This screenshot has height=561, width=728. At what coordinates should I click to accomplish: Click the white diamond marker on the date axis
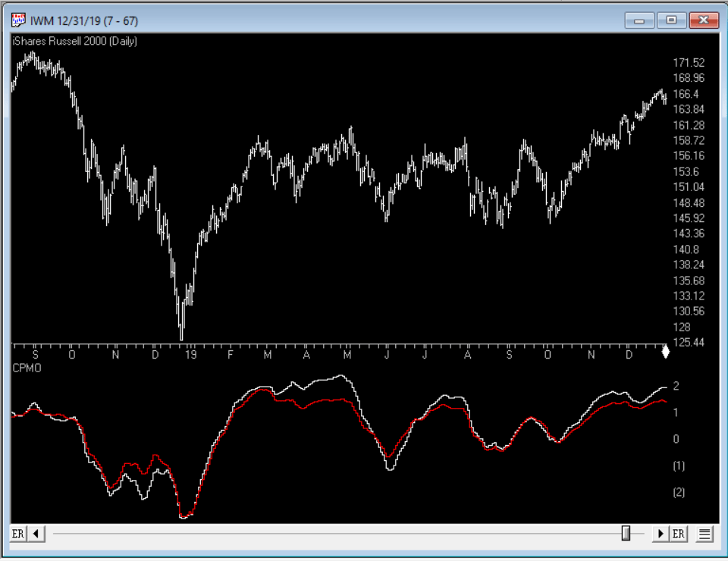click(666, 352)
